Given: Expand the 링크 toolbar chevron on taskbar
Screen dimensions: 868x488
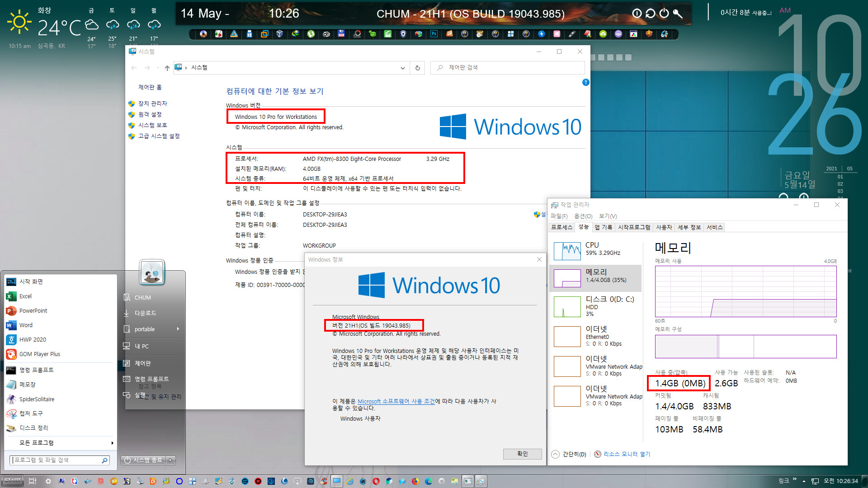Looking at the screenshot, I should point(794,480).
